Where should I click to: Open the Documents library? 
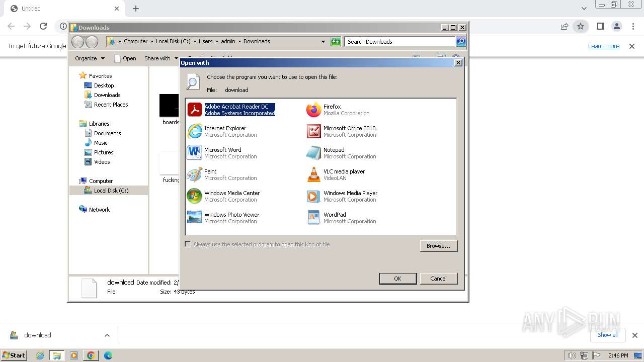107,133
